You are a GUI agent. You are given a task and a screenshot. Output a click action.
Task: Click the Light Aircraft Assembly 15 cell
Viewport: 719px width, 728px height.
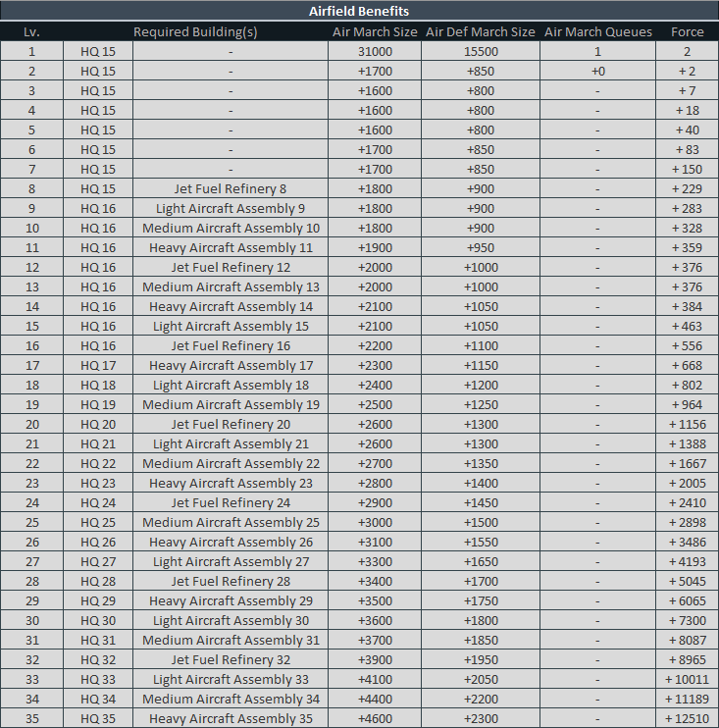coord(231,326)
